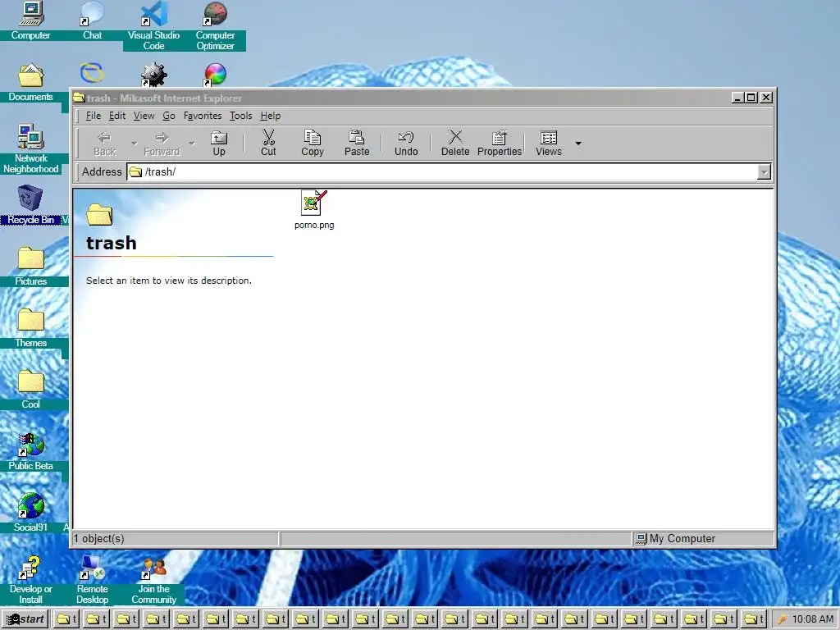This screenshot has width=840, height=630.
Task: Open the File menu
Action: (x=94, y=116)
